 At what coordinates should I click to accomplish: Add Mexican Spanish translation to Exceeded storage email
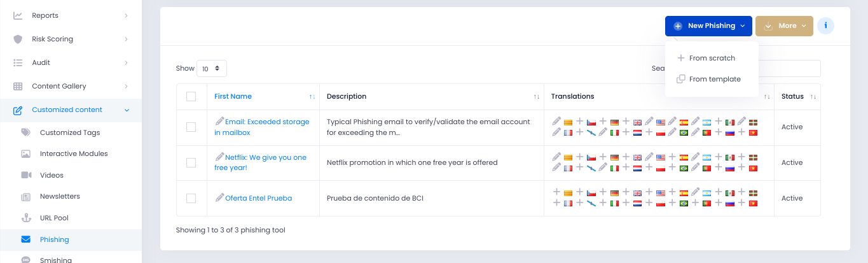click(x=719, y=121)
